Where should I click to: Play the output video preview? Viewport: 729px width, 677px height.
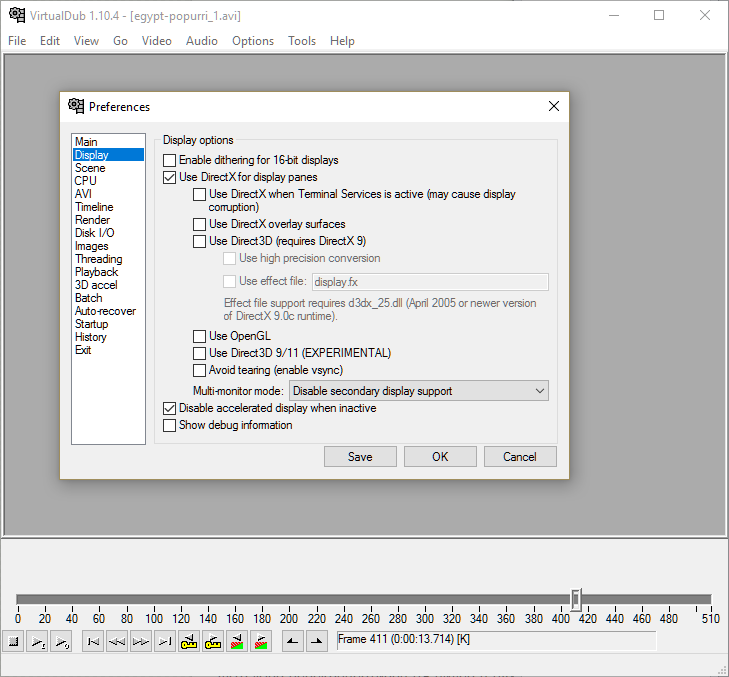click(x=61, y=642)
